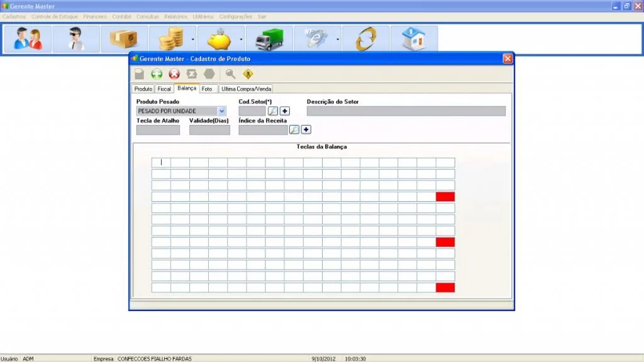
Task: Open the green delivery truck icon
Action: point(269,39)
